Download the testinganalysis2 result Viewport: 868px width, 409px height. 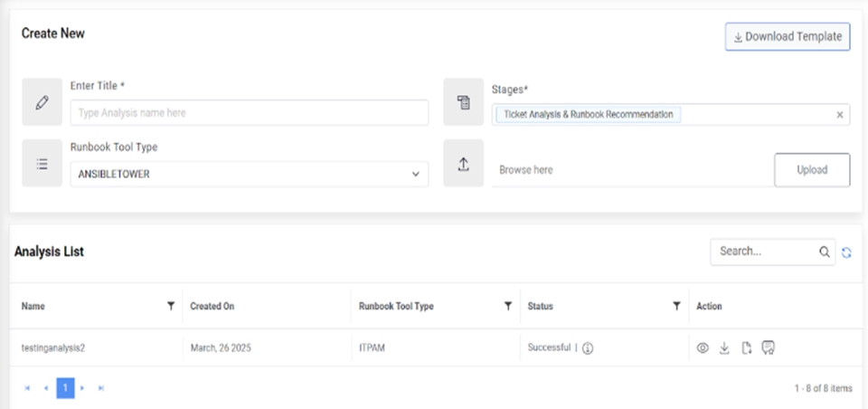724,348
